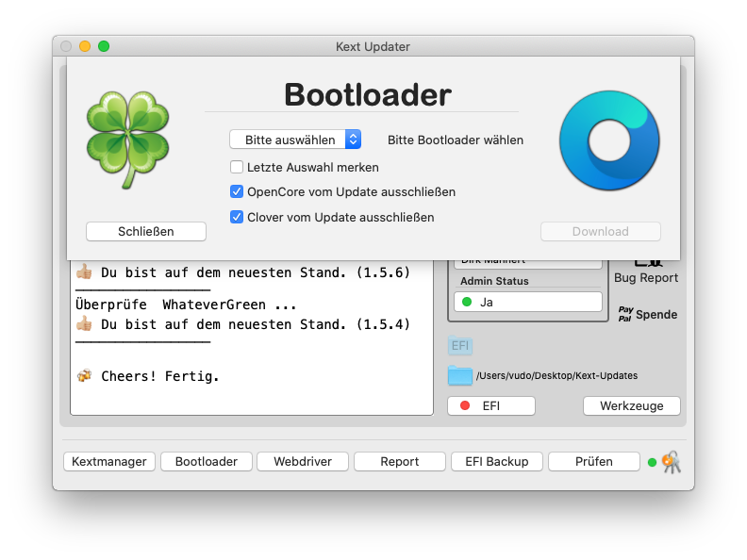Image resolution: width=747 pixels, height=560 pixels.
Task: Click the thumbs-up icon for version 1.5.4
Action: click(84, 323)
